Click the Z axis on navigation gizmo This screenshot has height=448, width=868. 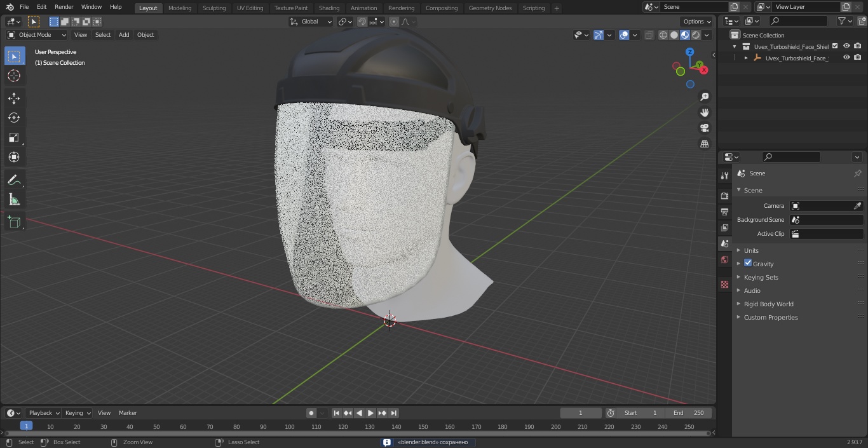point(690,52)
